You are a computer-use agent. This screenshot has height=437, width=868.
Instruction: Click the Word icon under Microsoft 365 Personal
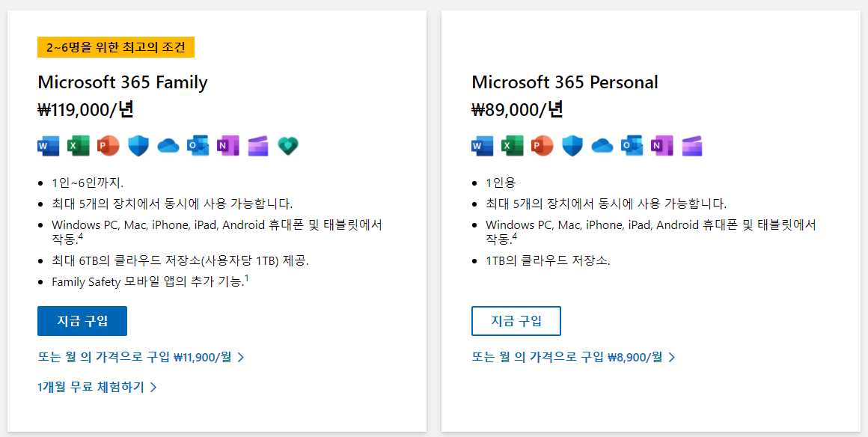tap(482, 146)
